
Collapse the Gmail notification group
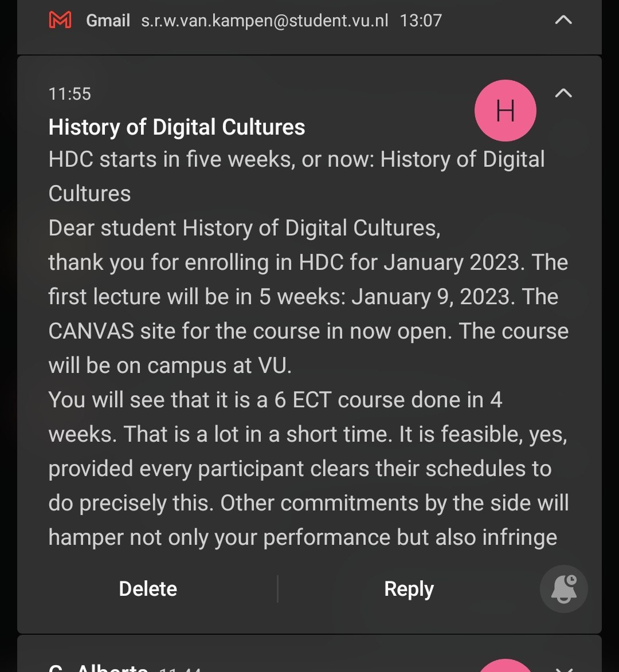pos(563,21)
